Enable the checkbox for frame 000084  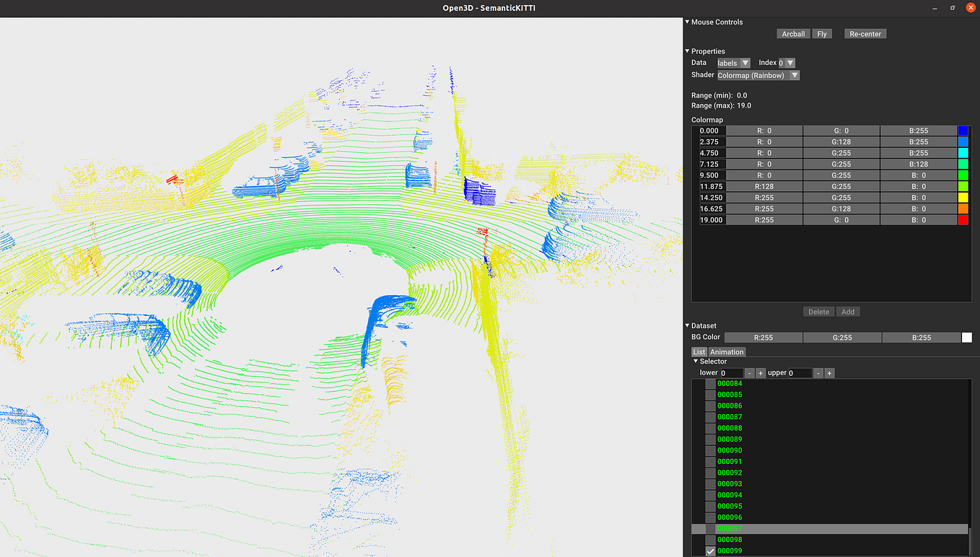point(709,383)
